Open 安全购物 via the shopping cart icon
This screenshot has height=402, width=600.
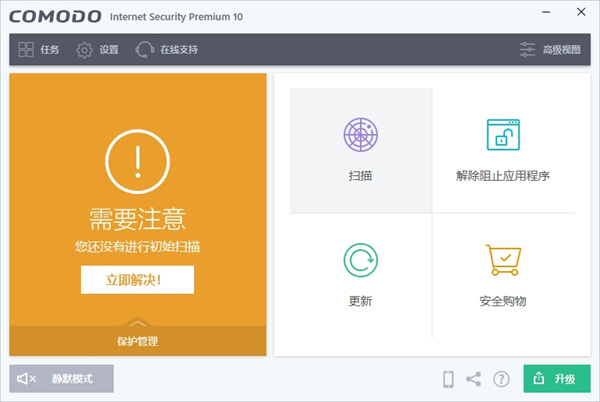pyautogui.click(x=503, y=260)
